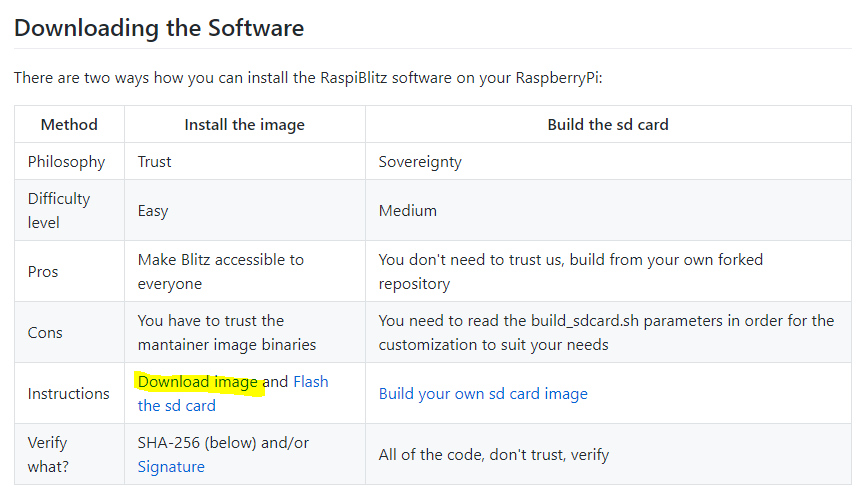Open Build your own sd card image link
Image resolution: width=867 pixels, height=500 pixels.
(x=483, y=394)
